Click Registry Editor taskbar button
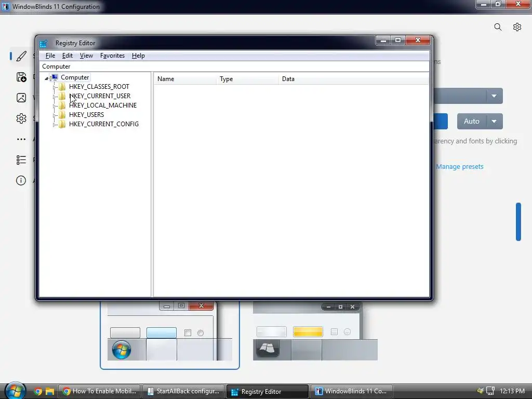The height and width of the screenshot is (399, 532). 268,392
